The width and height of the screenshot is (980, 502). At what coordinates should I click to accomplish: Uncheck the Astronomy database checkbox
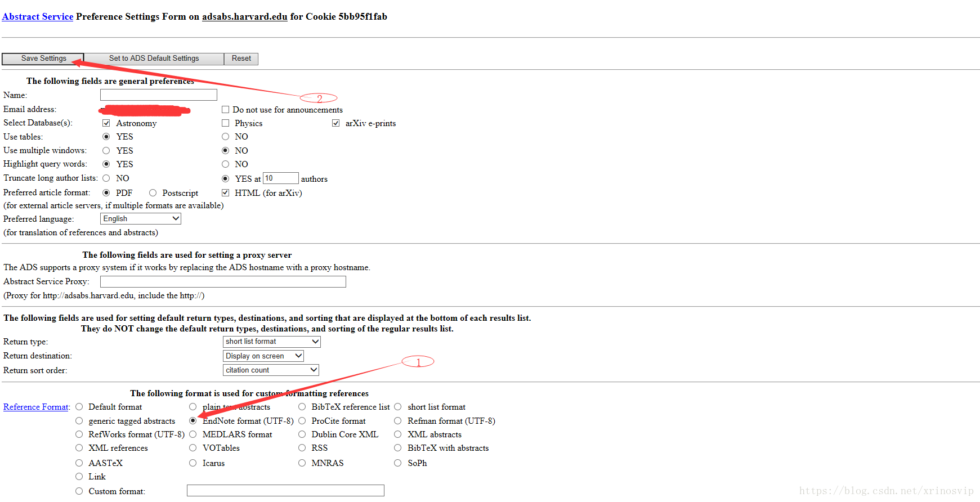coord(106,123)
